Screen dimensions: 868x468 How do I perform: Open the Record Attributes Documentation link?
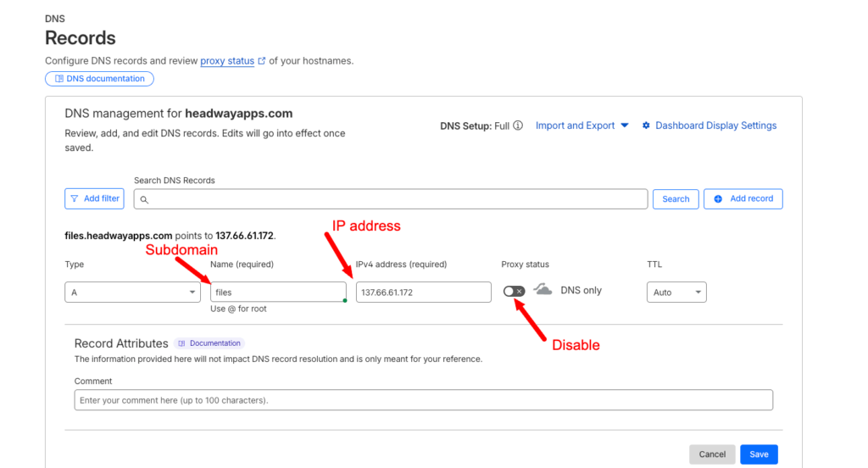tap(209, 343)
